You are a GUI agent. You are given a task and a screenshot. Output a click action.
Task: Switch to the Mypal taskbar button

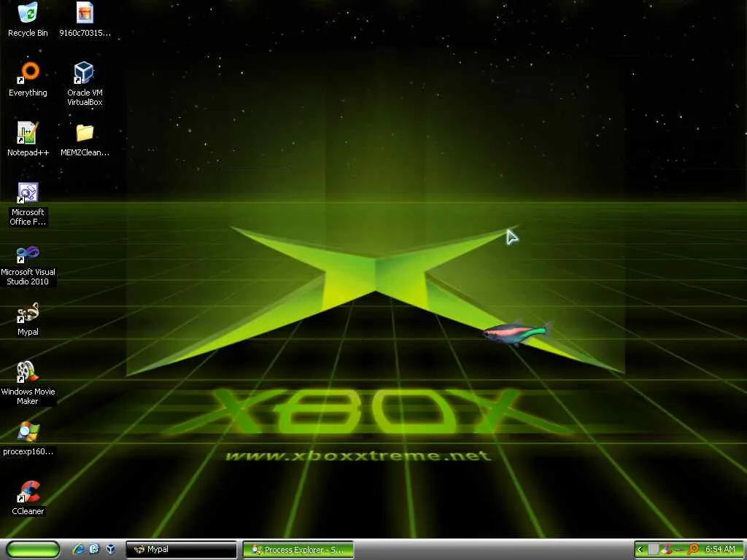182,550
